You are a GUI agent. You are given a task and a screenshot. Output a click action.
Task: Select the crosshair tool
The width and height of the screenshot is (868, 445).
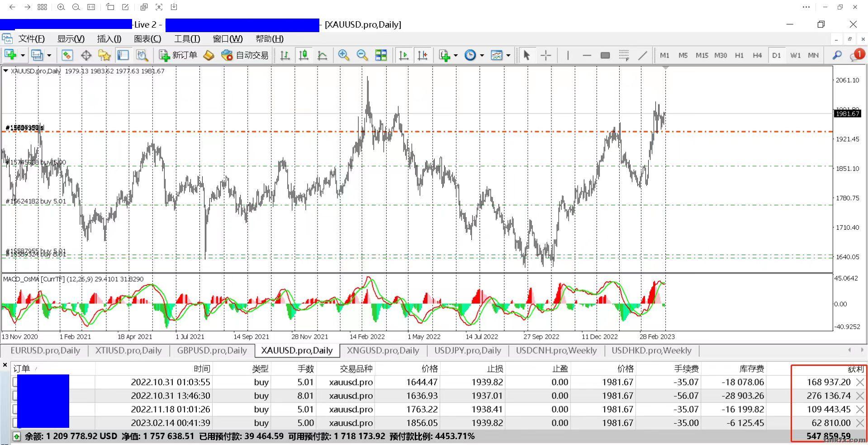545,55
